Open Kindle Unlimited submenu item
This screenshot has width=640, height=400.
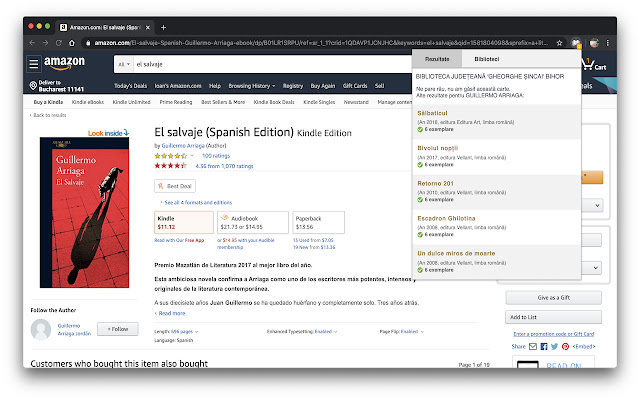131,102
